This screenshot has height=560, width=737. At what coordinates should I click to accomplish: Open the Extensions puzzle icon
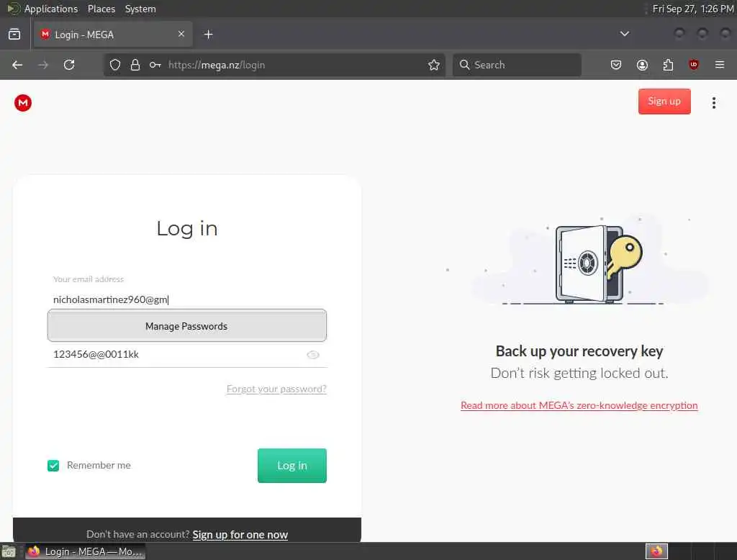coord(668,65)
